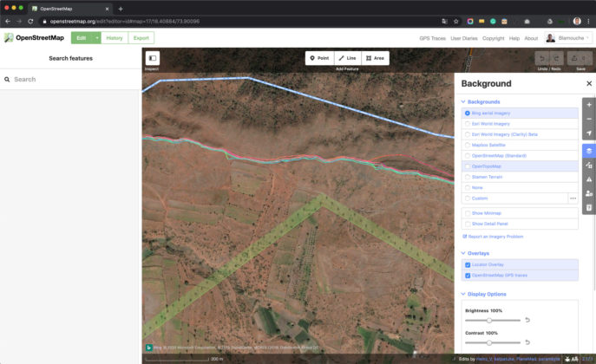Click the geolocate arrow icon
Viewport: 596px width, 364px height.
[589, 133]
